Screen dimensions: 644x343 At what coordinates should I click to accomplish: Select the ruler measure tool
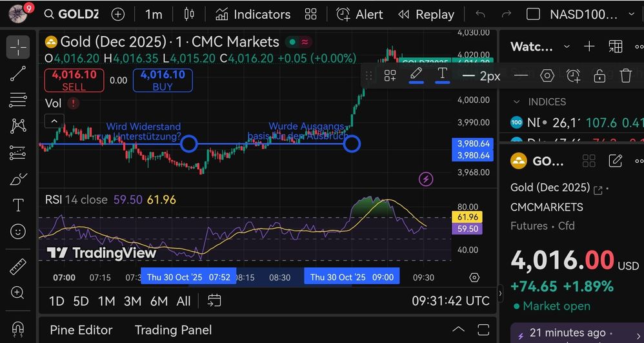(17, 267)
